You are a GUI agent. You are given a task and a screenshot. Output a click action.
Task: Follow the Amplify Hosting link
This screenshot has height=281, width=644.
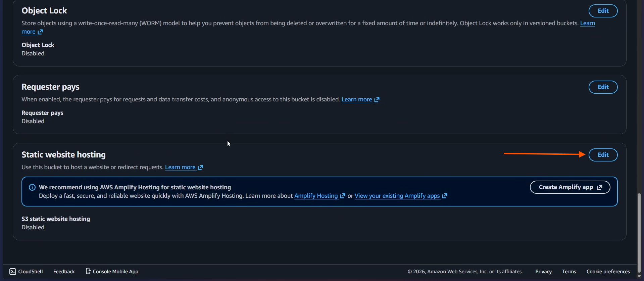[316, 196]
